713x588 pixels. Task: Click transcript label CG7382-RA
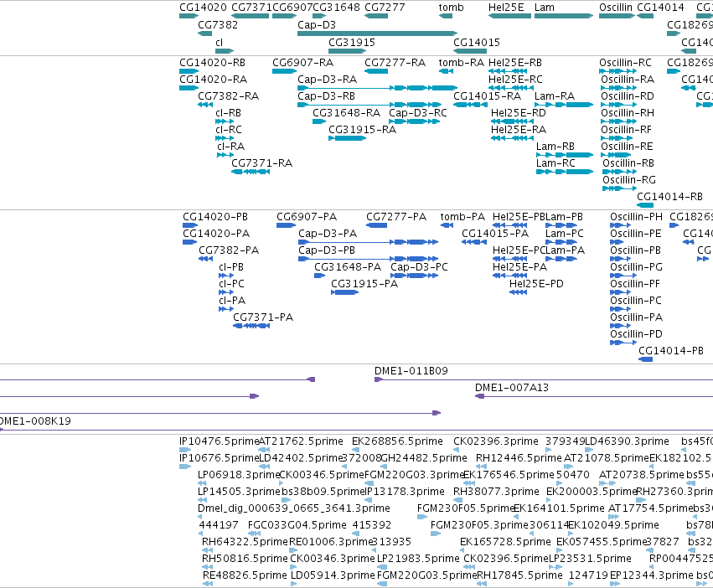click(228, 96)
